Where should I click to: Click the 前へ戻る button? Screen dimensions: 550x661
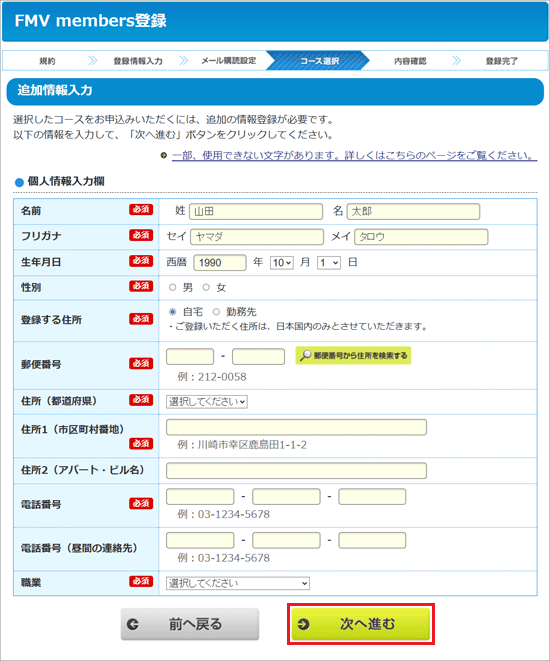[x=190, y=624]
